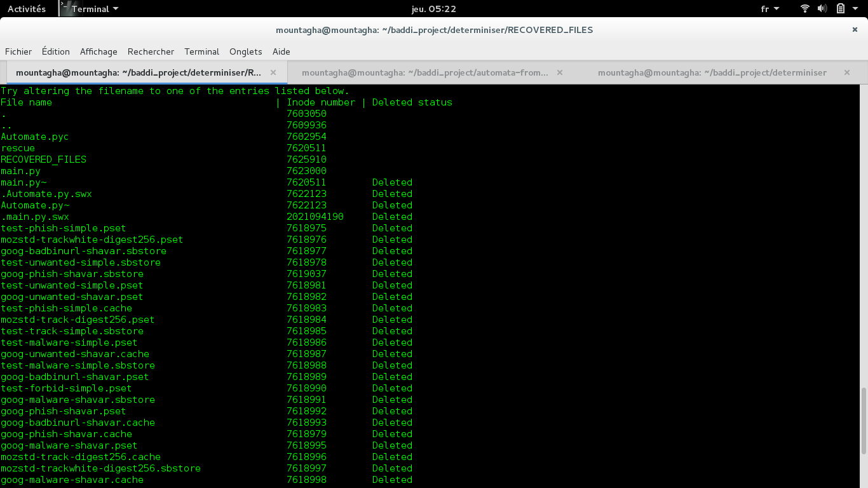
Task: Click the .Automate.py.swx file name
Action: click(46, 194)
